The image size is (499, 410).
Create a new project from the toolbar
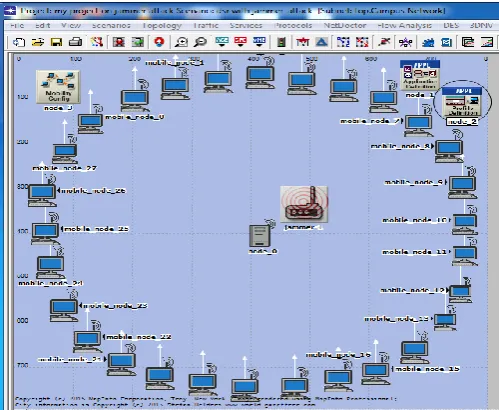19,42
